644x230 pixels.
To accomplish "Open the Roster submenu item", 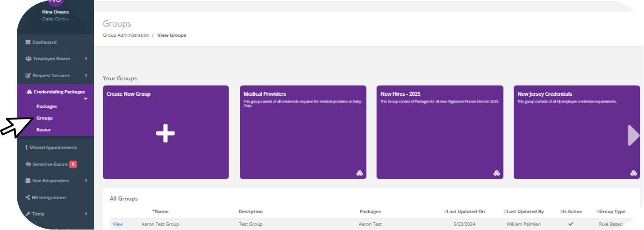I will tap(44, 130).
